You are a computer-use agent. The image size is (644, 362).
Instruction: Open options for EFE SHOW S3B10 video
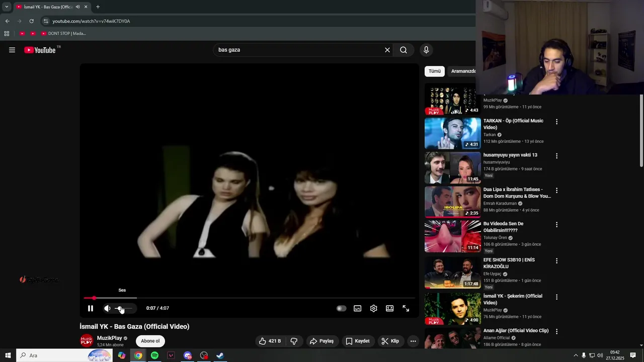coord(556,261)
